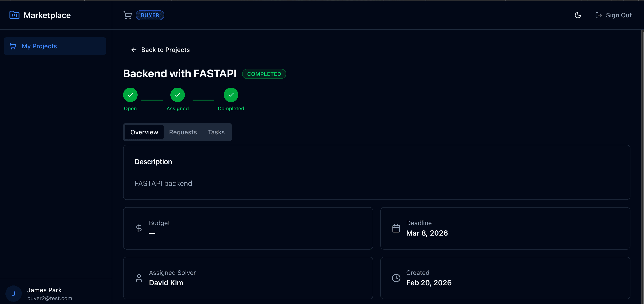Viewport: 644px width, 304px height.
Task: Switch to the Tasks tab
Action: click(x=216, y=132)
